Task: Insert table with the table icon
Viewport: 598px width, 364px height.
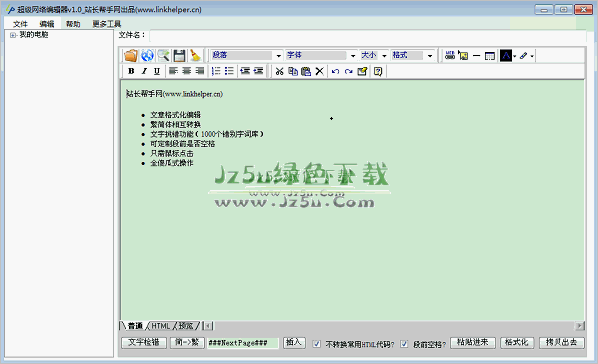Action: click(490, 56)
